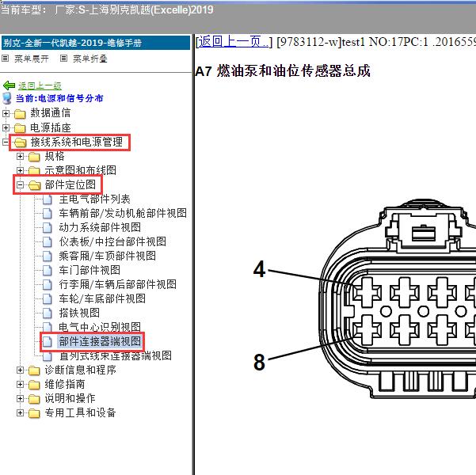Click the connector pin 4 label
The image size is (476, 475).
pyautogui.click(x=259, y=269)
